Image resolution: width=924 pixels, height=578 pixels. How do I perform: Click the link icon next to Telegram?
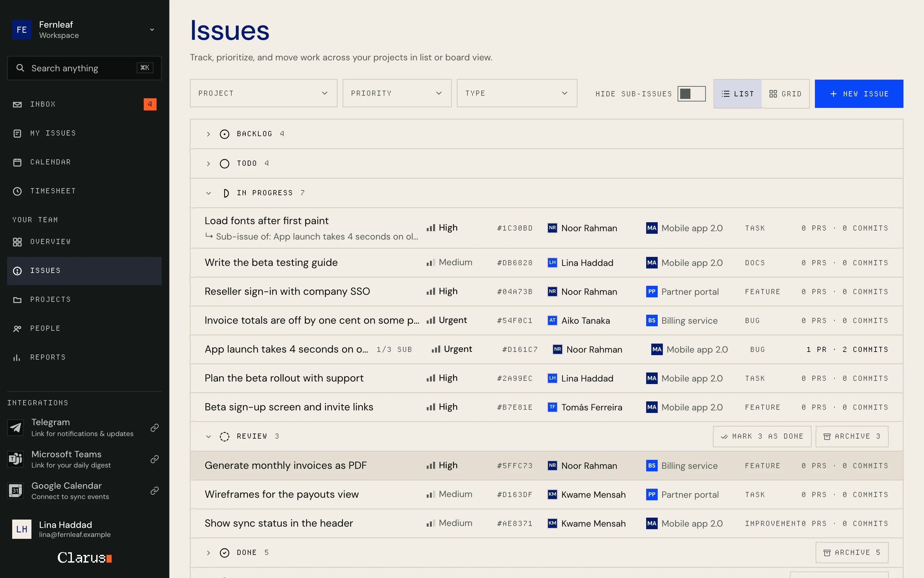(x=155, y=427)
